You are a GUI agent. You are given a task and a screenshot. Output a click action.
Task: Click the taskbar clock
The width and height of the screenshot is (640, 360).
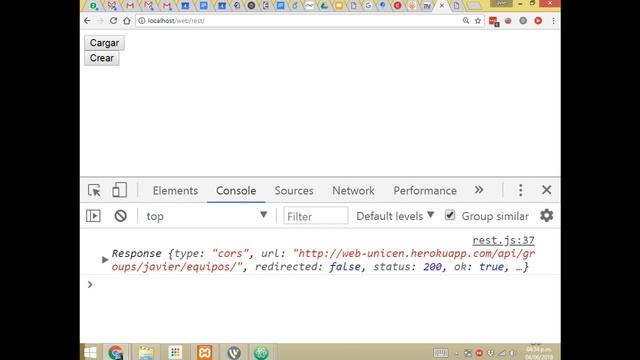click(539, 353)
